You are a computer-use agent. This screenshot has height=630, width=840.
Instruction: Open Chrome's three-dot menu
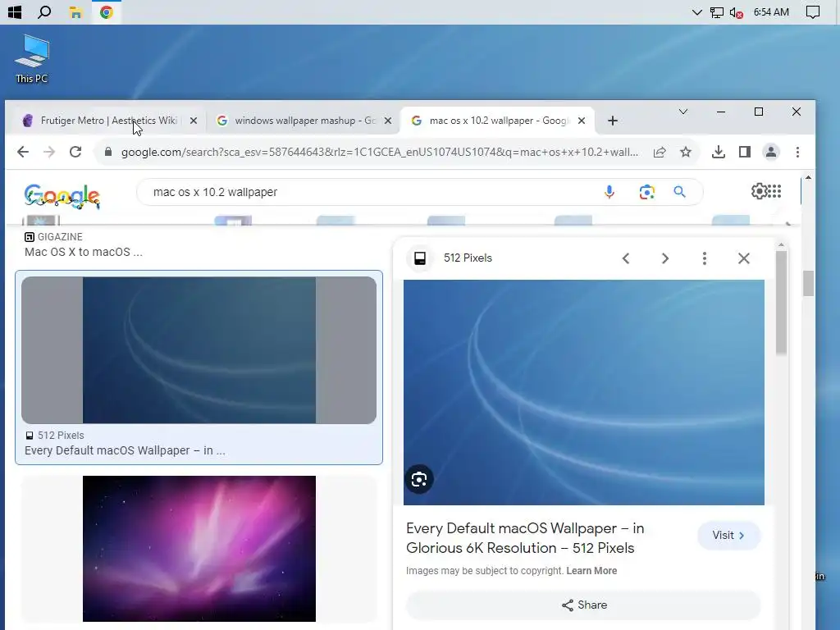click(797, 152)
